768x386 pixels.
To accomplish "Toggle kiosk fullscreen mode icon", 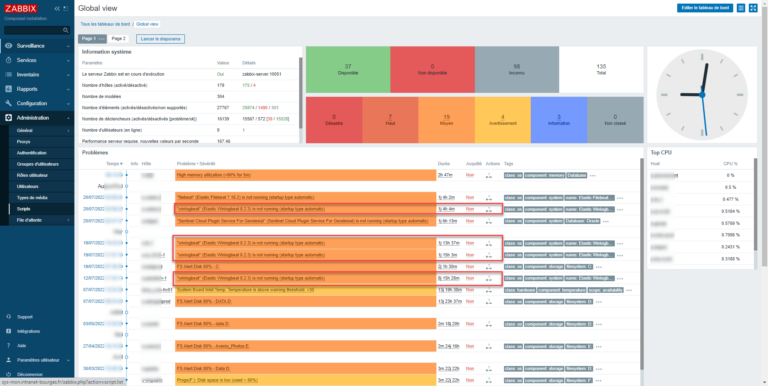I will coord(753,8).
